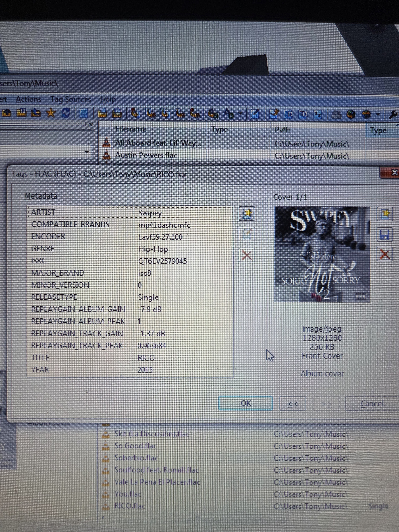
Task: Open the Actions menu
Action: click(x=28, y=99)
